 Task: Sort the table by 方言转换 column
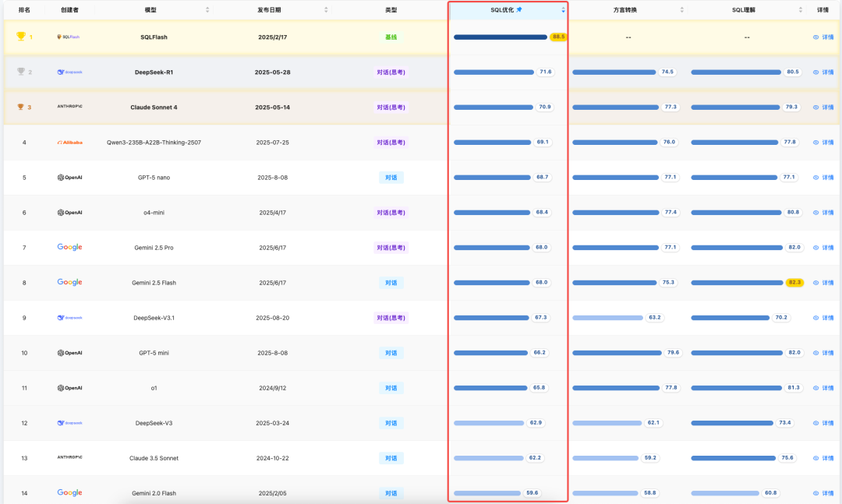682,9
